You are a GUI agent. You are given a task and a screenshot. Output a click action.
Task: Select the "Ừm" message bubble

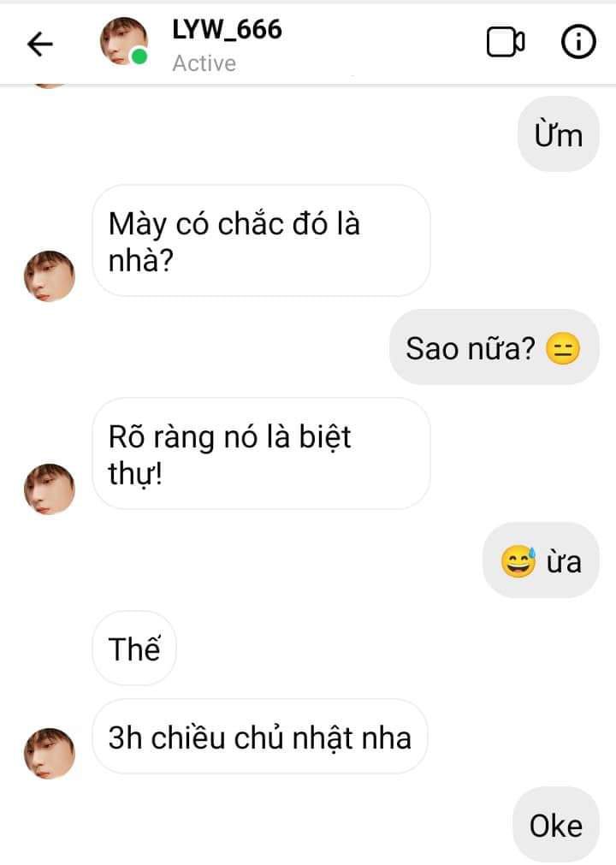558,135
